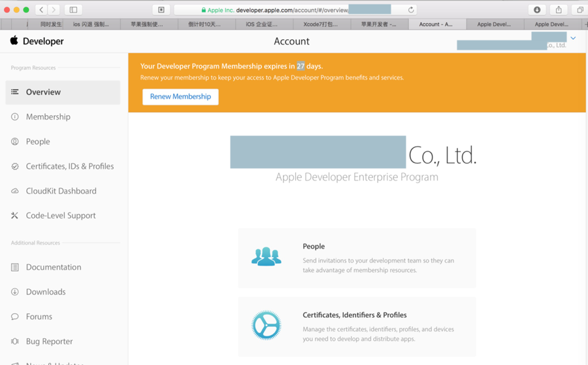The width and height of the screenshot is (588, 365).
Task: Switch to the last Apple Devel... tab
Action: 551,24
